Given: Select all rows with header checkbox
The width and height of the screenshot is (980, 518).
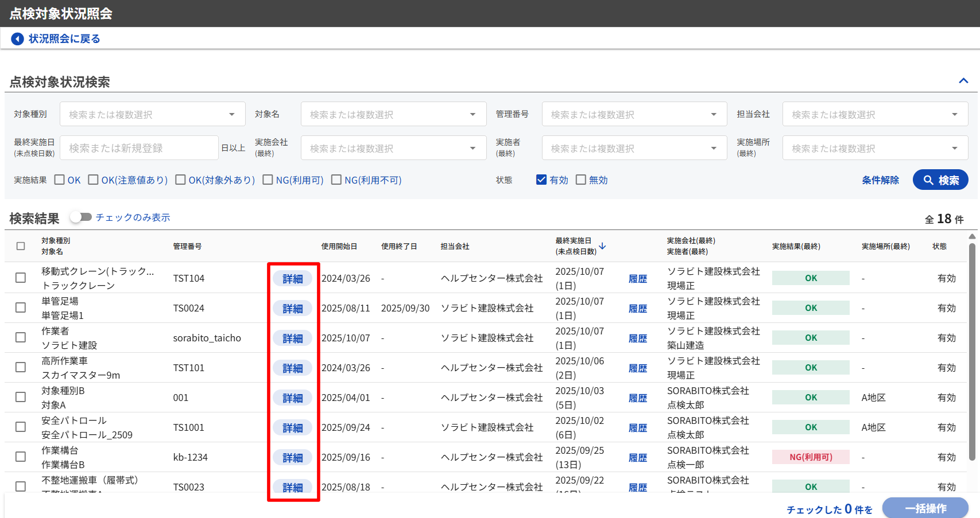Looking at the screenshot, I should coord(21,246).
